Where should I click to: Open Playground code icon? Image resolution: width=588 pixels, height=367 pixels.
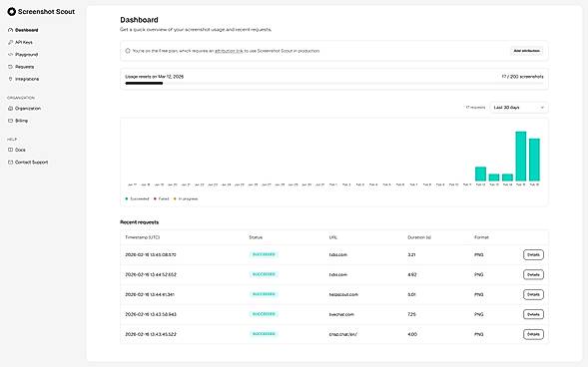11,55
